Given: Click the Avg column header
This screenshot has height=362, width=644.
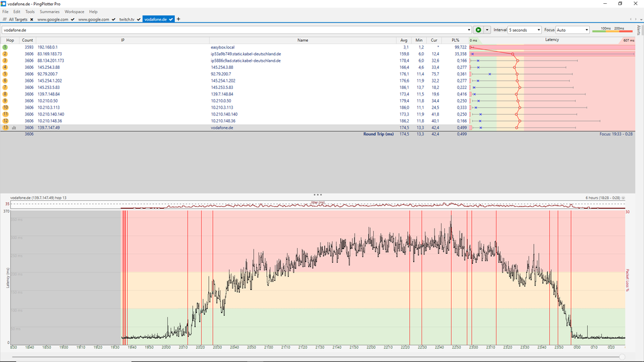Looking at the screenshot, I should coord(404,40).
